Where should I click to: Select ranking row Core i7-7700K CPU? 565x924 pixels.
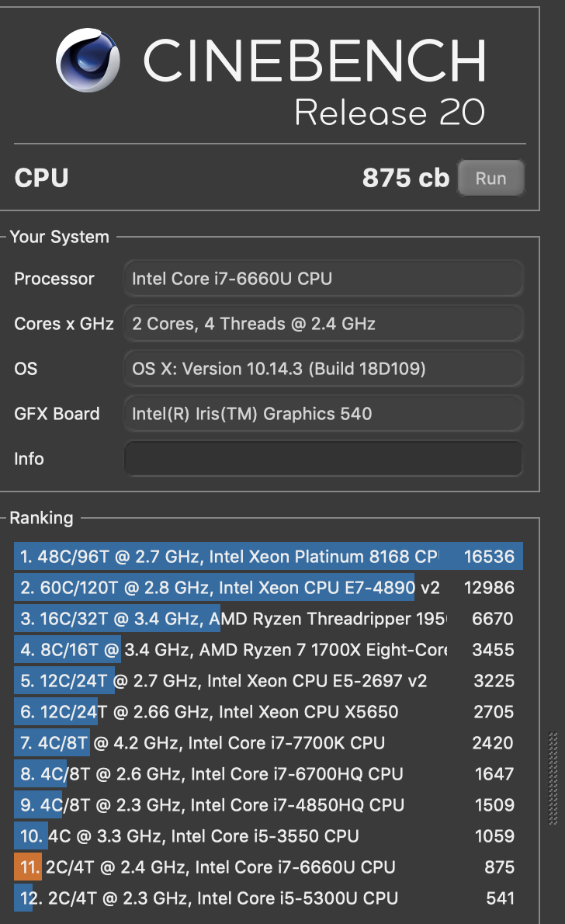tap(268, 743)
